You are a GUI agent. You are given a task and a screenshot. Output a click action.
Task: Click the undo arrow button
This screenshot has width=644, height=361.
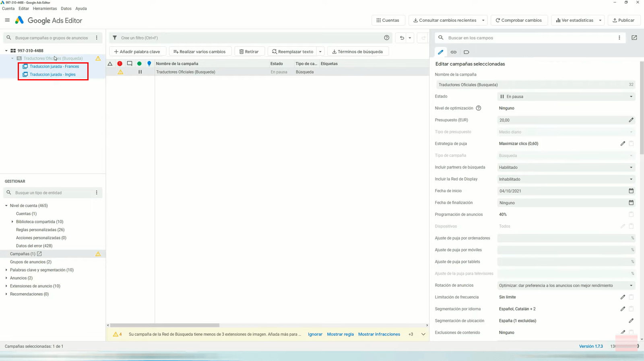(402, 38)
